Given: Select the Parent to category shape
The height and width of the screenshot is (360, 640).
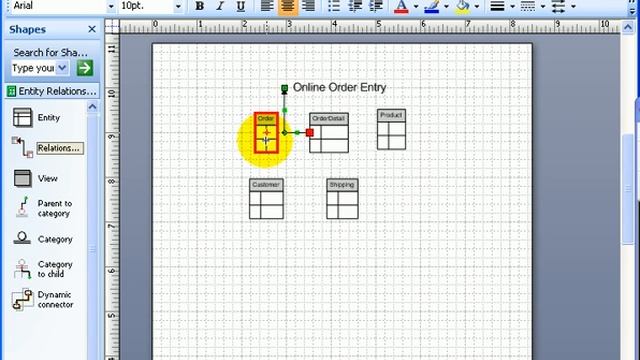Looking at the screenshot, I should (43, 208).
